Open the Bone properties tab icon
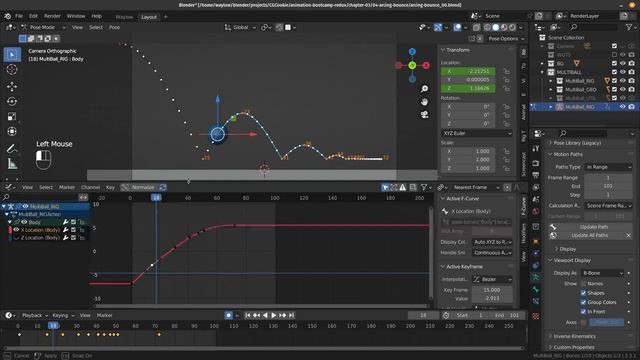This screenshot has width=640, height=360. tap(536, 289)
